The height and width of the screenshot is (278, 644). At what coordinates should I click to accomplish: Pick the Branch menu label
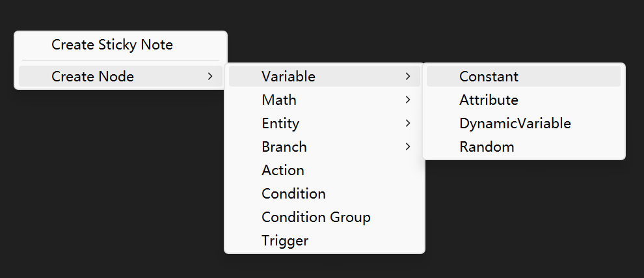click(284, 146)
